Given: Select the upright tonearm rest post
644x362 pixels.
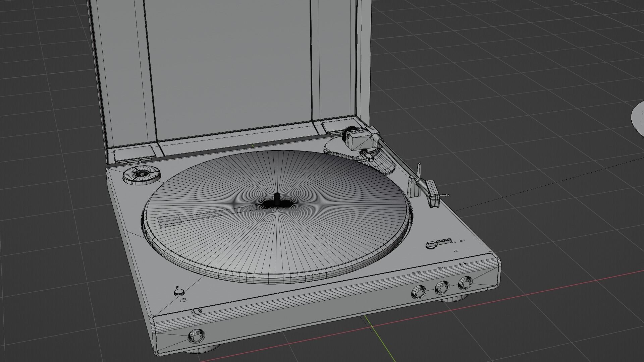Looking at the screenshot, I should [415, 187].
